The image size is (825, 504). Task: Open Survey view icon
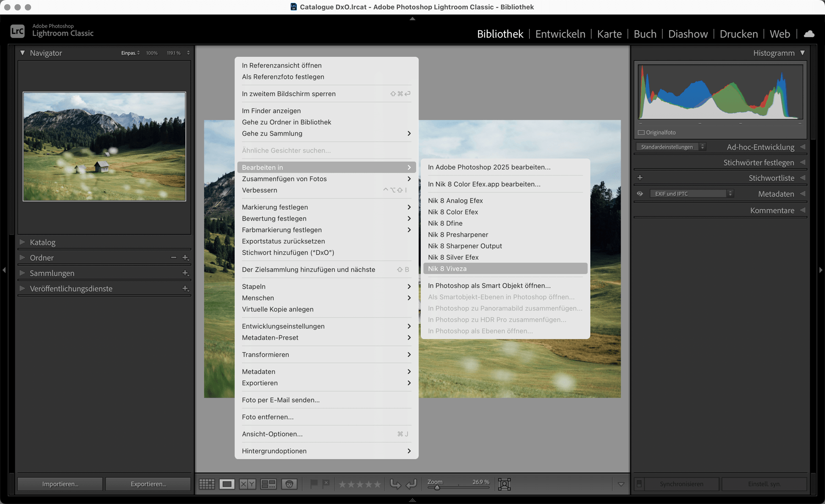click(269, 484)
